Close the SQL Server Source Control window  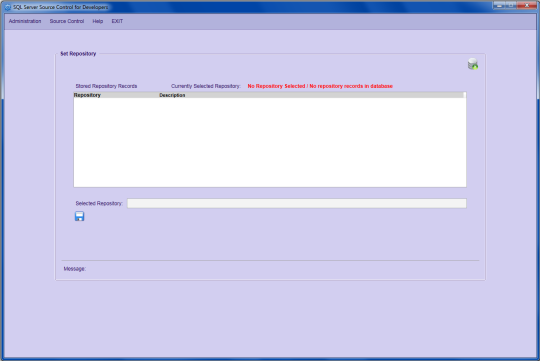pyautogui.click(x=526, y=5)
